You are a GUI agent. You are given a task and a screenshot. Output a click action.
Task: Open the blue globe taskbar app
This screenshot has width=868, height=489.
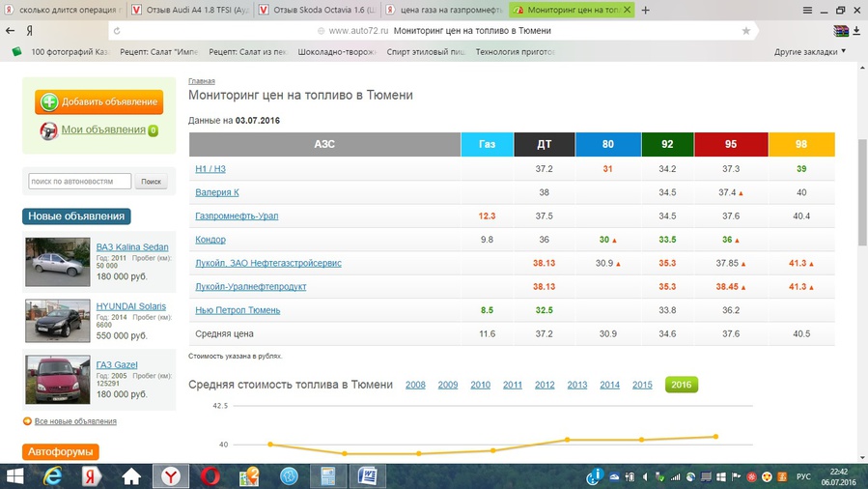click(289, 476)
